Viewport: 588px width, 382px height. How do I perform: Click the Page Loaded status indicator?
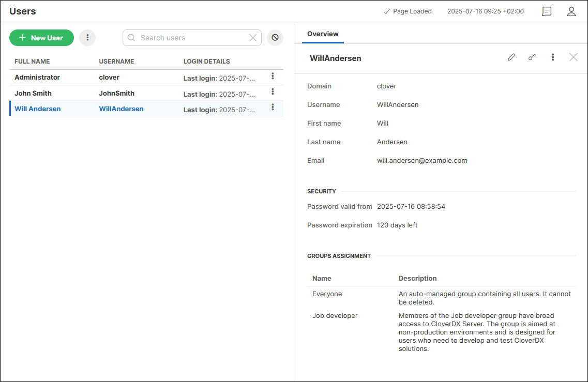click(x=407, y=11)
